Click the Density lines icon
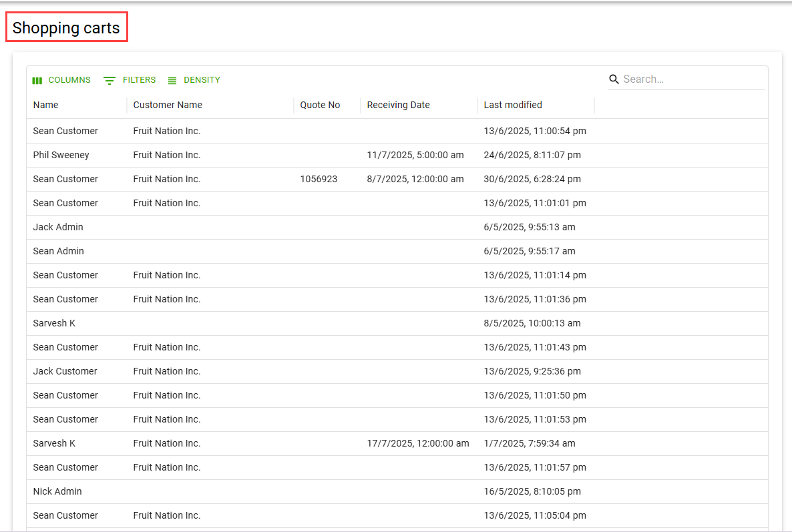The image size is (792, 532). pyautogui.click(x=172, y=80)
